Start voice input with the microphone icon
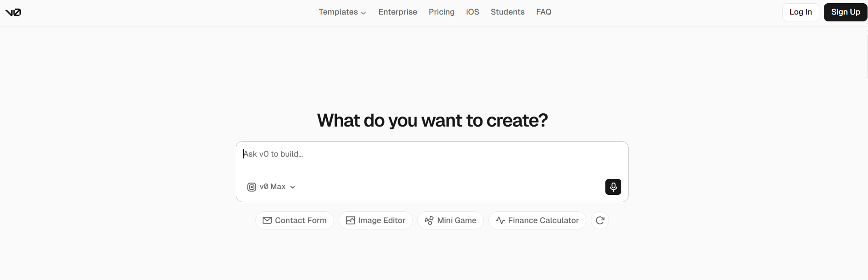The height and width of the screenshot is (280, 868). tap(613, 187)
